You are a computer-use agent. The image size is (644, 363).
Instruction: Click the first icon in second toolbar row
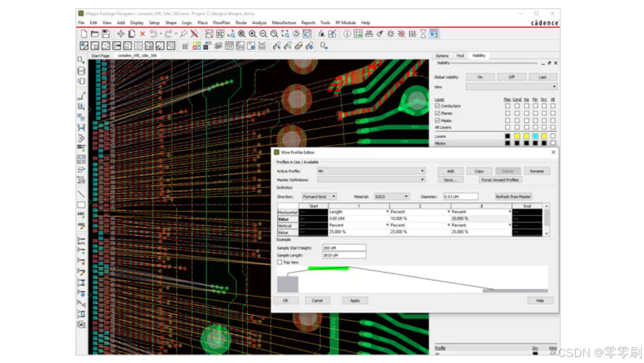pos(84,46)
